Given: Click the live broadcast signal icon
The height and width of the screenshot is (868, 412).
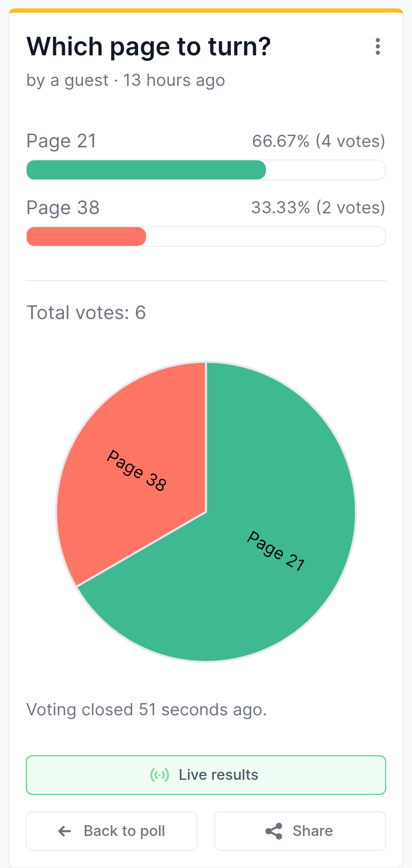Looking at the screenshot, I should pyautogui.click(x=159, y=775).
